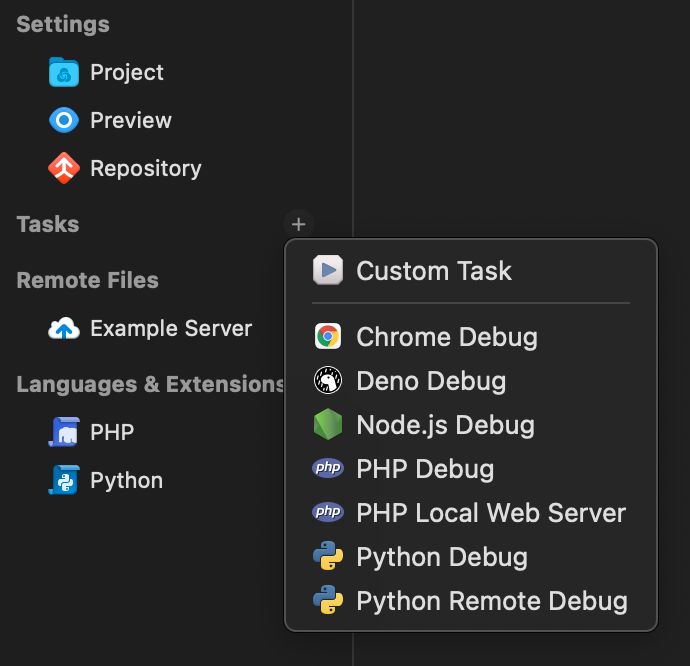Click the Chrome logo icon in menu
Screen dimensions: 690x666
pyautogui.click(x=327, y=337)
